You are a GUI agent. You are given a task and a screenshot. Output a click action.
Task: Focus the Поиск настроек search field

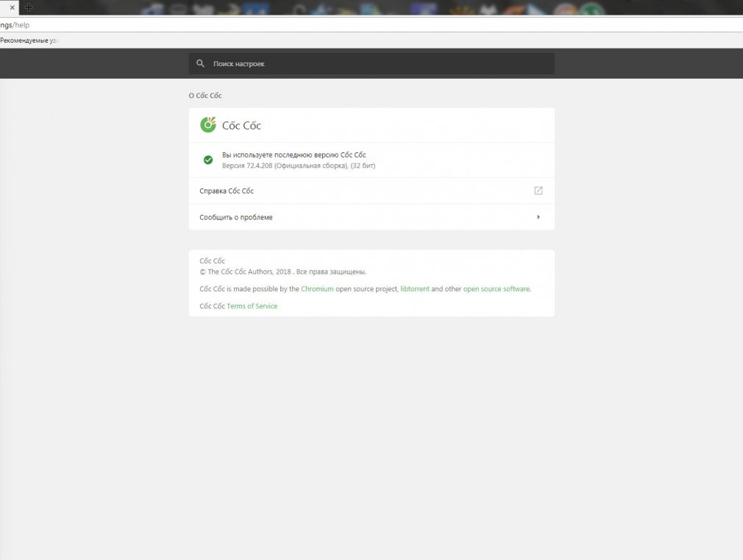(x=371, y=63)
